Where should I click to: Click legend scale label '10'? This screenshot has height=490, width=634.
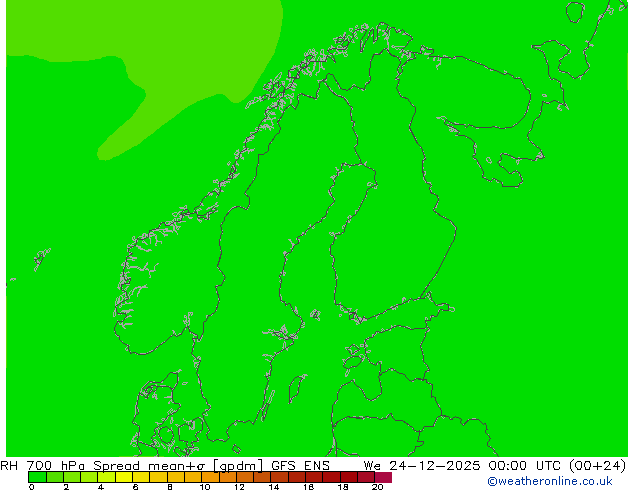coord(205,487)
